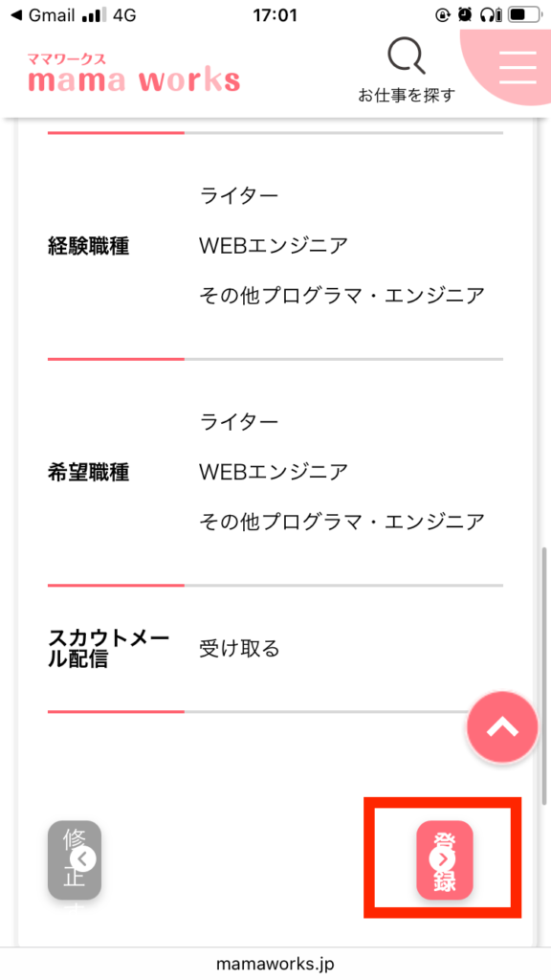551x980 pixels.
Task: Tap WEBエンジニア under 希望職種
Action: click(x=273, y=471)
